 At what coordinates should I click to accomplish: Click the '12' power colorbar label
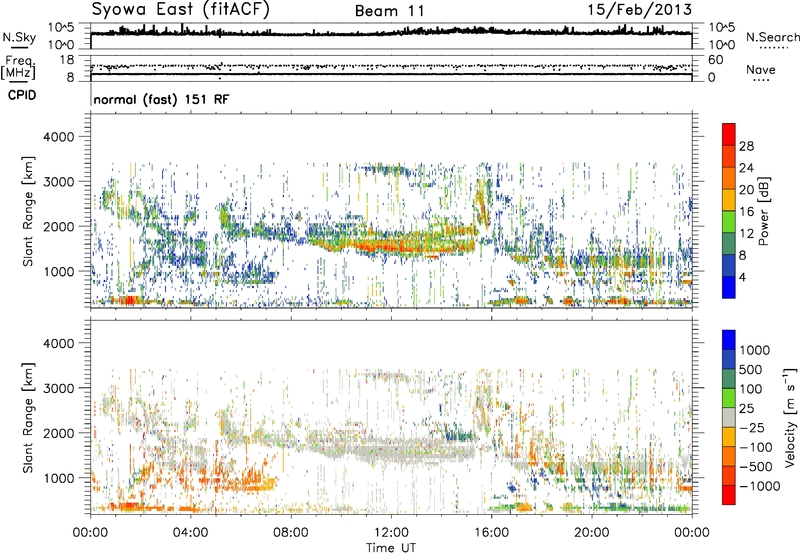pos(746,234)
